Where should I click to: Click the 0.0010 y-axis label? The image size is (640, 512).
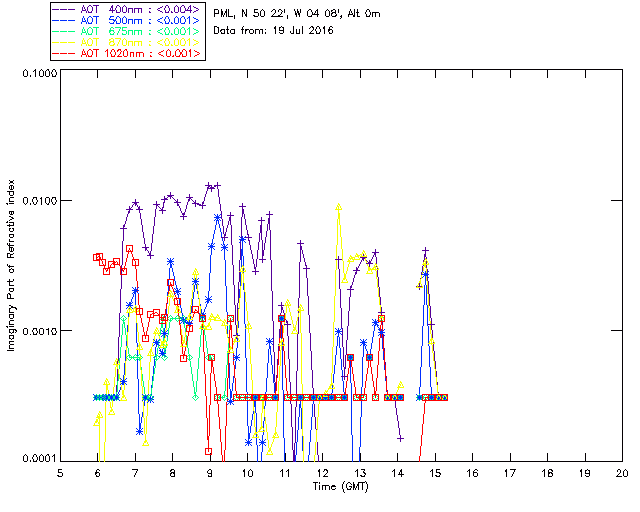pos(40,331)
